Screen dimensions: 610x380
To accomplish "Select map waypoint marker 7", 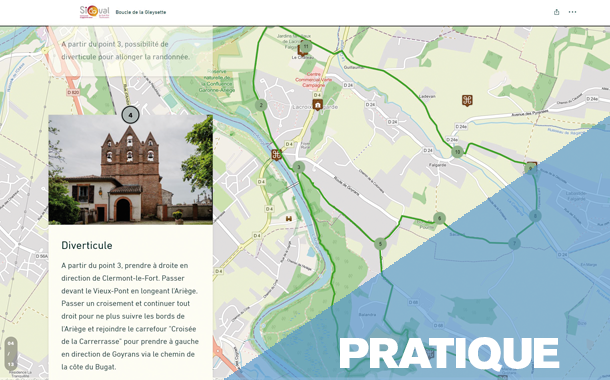I will pyautogui.click(x=514, y=243).
